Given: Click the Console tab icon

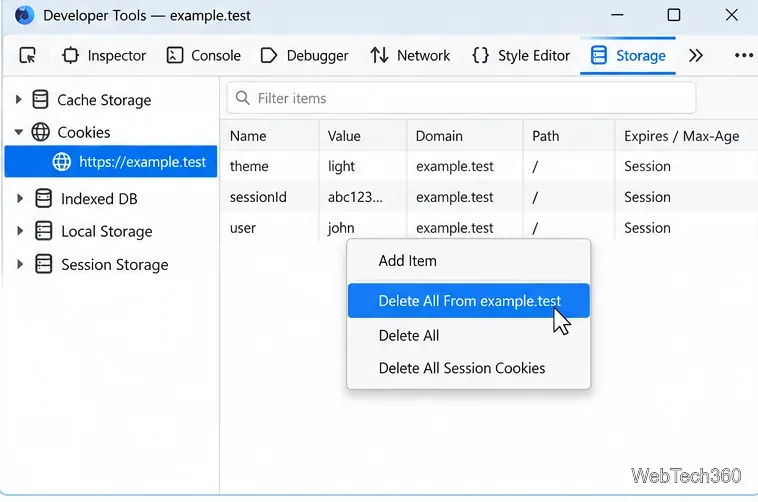Looking at the screenshot, I should click(x=175, y=56).
